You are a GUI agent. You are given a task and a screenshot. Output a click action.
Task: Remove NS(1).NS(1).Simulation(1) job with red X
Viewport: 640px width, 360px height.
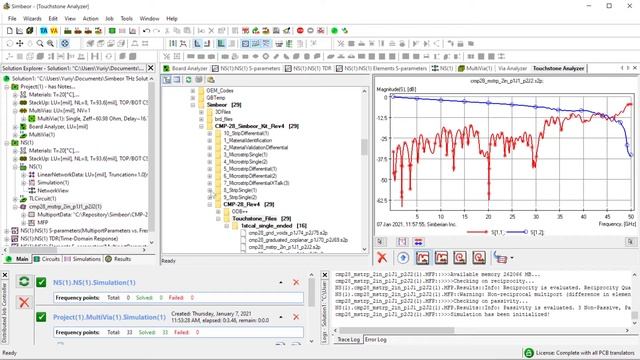tap(296, 282)
